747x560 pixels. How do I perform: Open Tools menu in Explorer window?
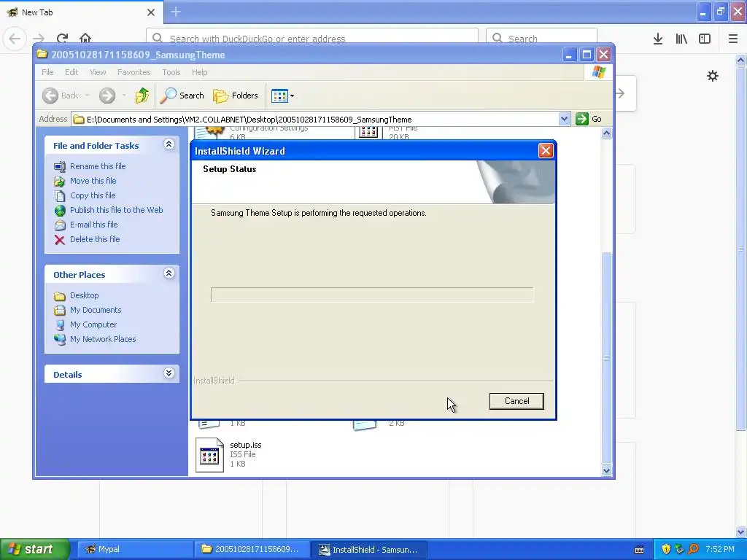[x=171, y=72]
